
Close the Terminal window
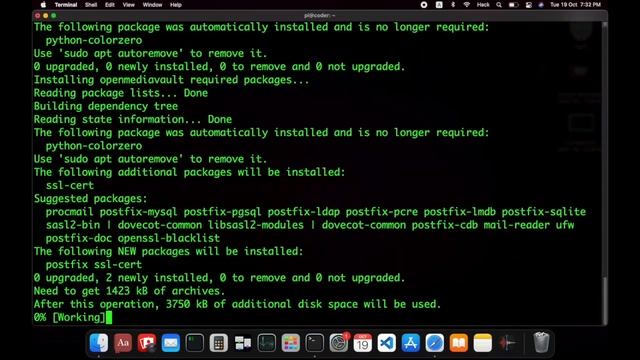point(38,16)
